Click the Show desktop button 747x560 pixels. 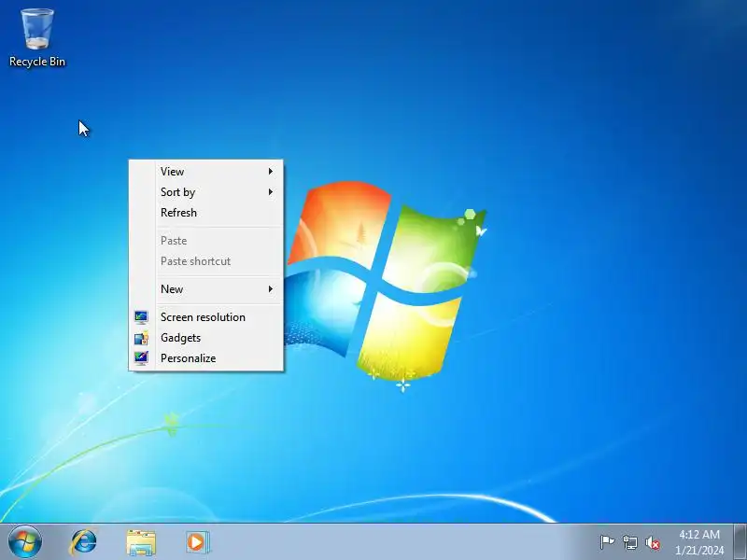click(740, 542)
